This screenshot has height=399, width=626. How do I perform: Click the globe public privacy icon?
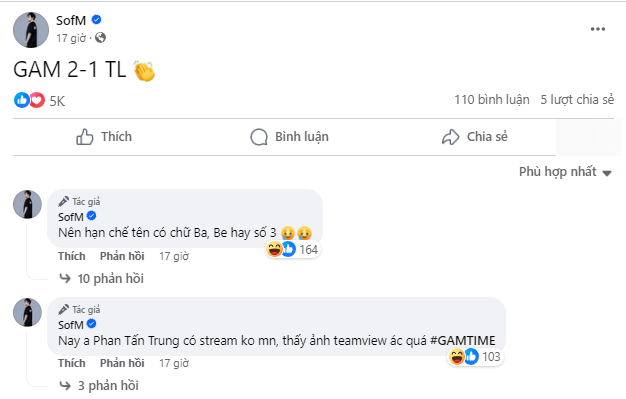(x=101, y=38)
